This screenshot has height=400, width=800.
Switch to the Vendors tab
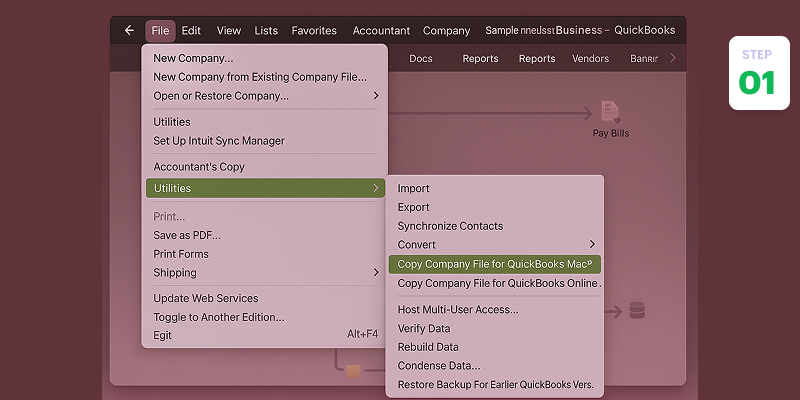tap(590, 59)
